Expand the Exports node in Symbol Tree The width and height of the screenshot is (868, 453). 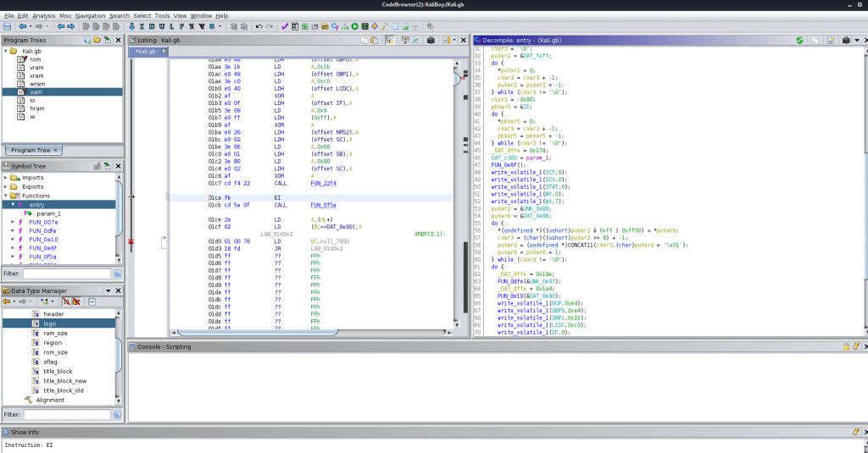coord(6,187)
